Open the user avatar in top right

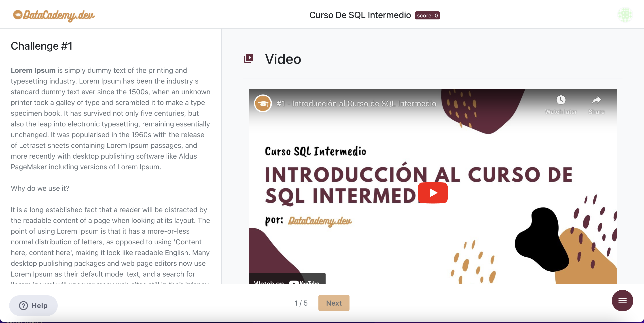coord(625,15)
